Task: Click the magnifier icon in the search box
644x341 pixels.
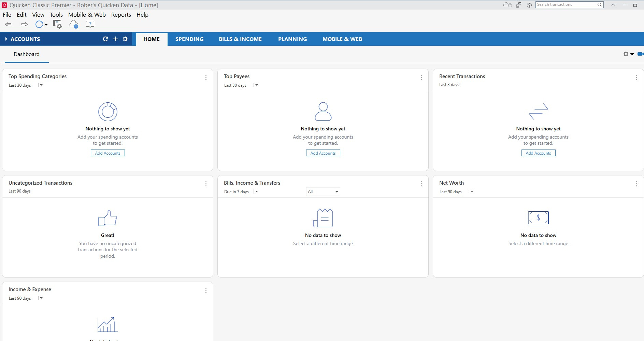Action: (x=599, y=5)
